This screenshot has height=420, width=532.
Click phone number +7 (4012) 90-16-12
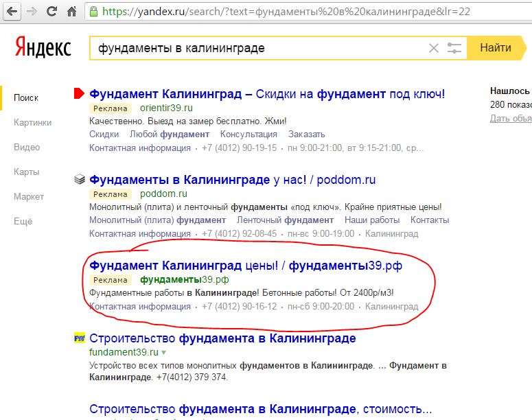tap(239, 307)
